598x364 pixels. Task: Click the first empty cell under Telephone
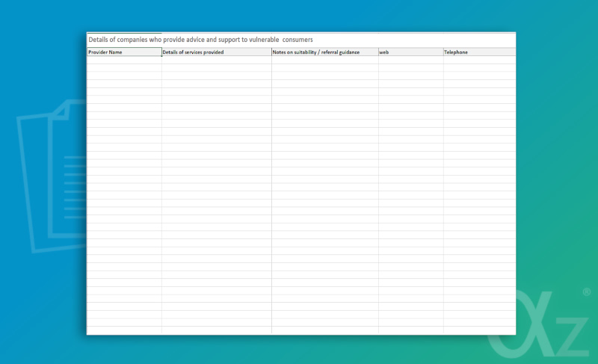tap(479, 61)
